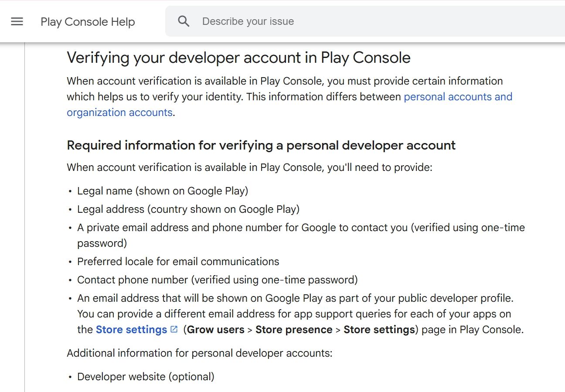This screenshot has height=392, width=565.
Task: Click the 'Required information for verifying a personal developer account' heading
Action: (x=261, y=145)
